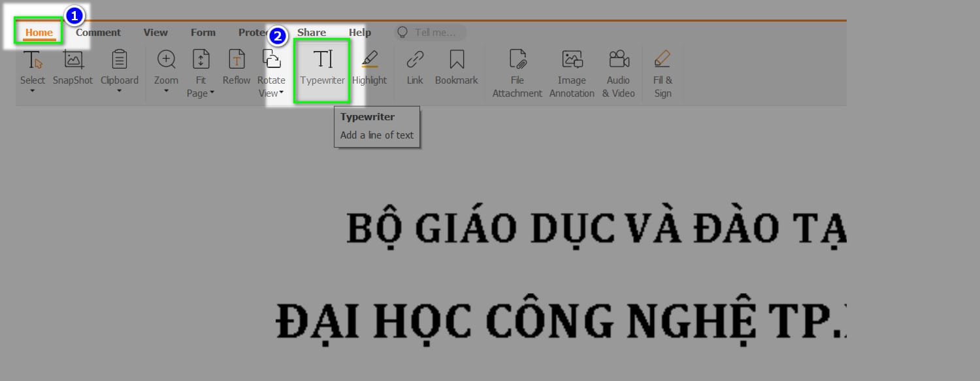The height and width of the screenshot is (381, 980).
Task: Choose the Fit Page icon
Action: pyautogui.click(x=201, y=59)
